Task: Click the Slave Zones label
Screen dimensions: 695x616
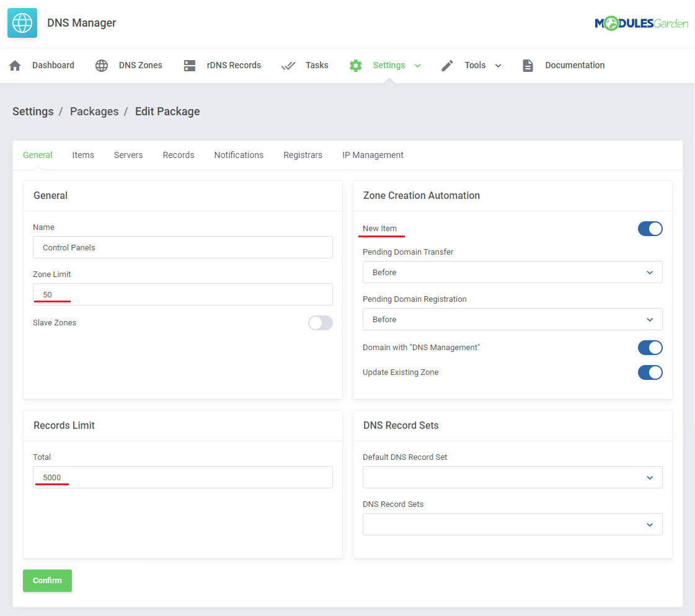Action: pyautogui.click(x=55, y=323)
